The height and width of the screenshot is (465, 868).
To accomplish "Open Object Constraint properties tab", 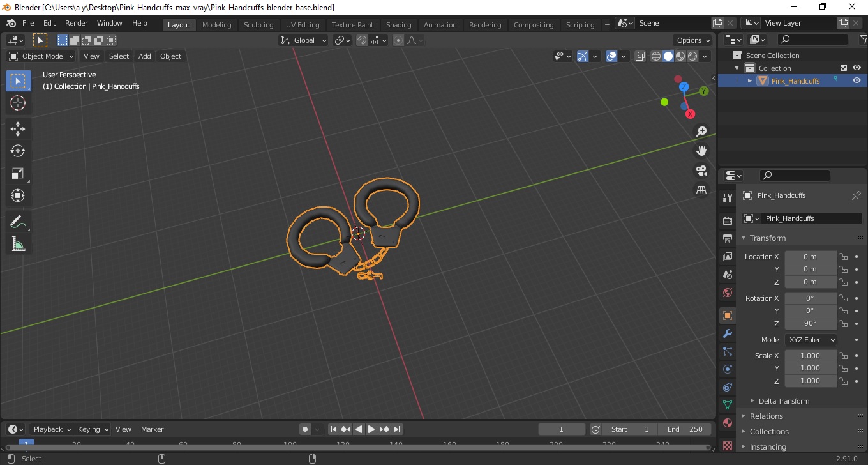I will click(728, 387).
